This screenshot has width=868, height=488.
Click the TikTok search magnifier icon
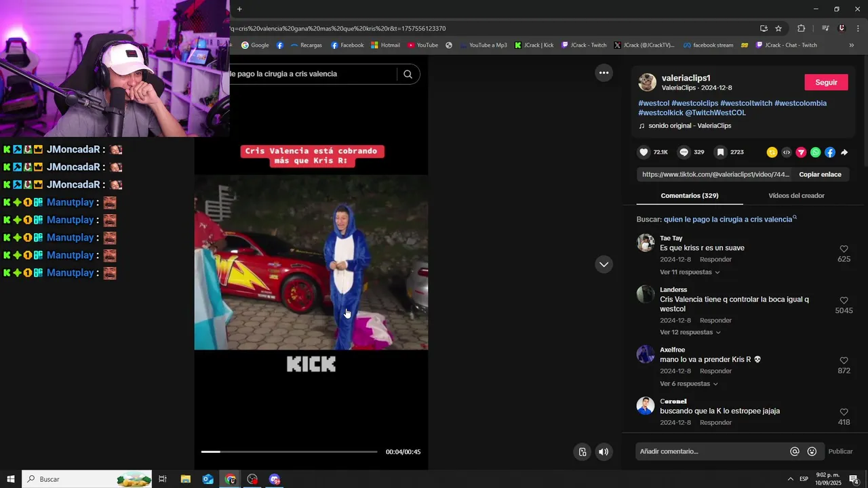point(408,74)
